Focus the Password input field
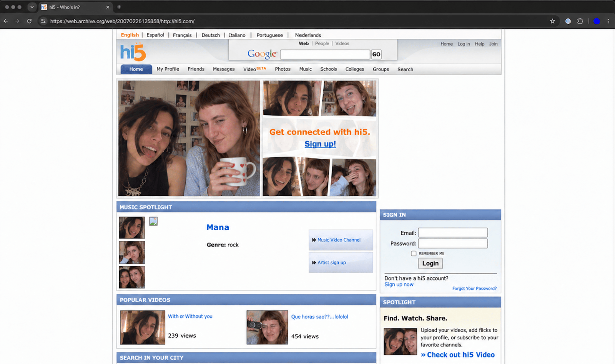The width and height of the screenshot is (615, 364). click(453, 243)
